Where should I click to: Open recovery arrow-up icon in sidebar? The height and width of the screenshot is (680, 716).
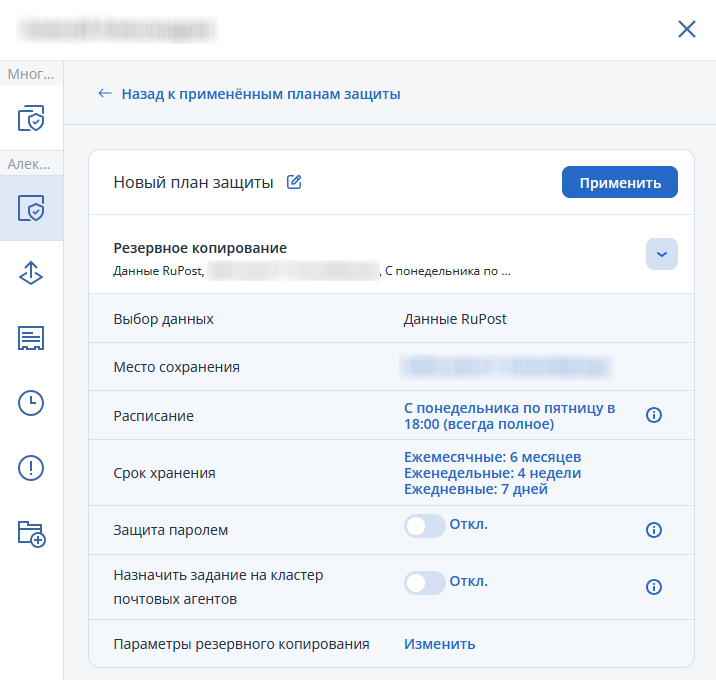pyautogui.click(x=31, y=273)
